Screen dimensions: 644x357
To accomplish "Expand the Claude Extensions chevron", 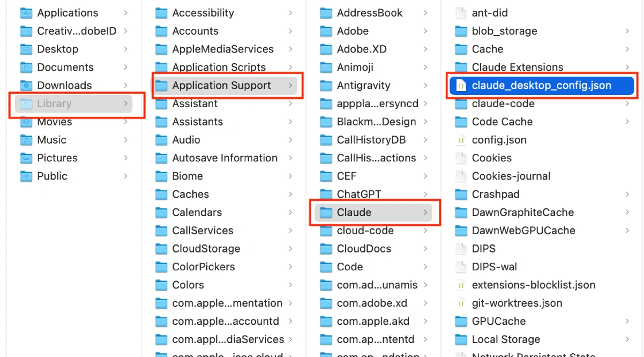I will click(x=627, y=68).
